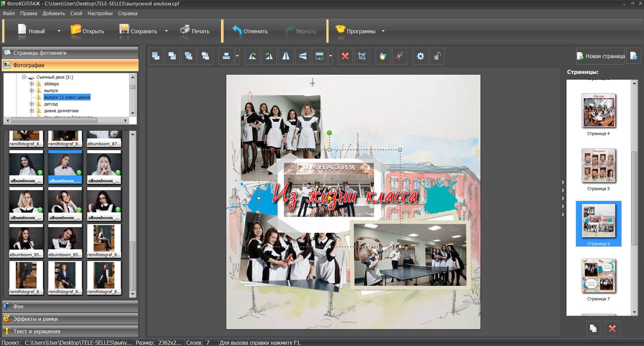This screenshot has width=644, height=346.
Task: Open object settings gear icon
Action: pyautogui.click(x=420, y=56)
